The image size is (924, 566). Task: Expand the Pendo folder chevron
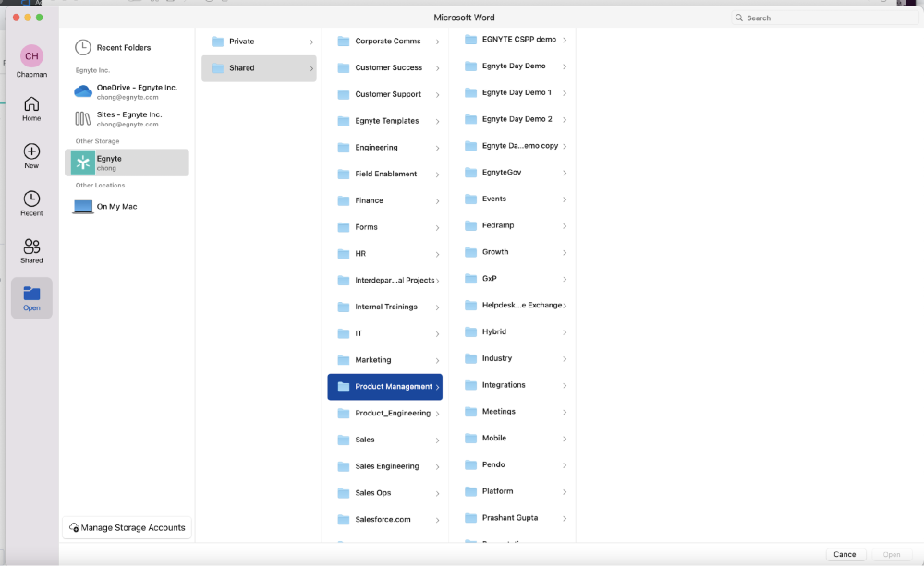[565, 465]
